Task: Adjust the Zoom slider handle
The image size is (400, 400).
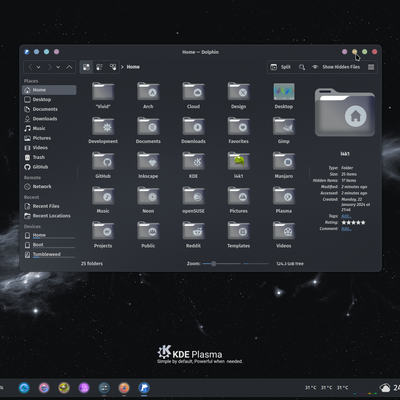Action: [213, 264]
